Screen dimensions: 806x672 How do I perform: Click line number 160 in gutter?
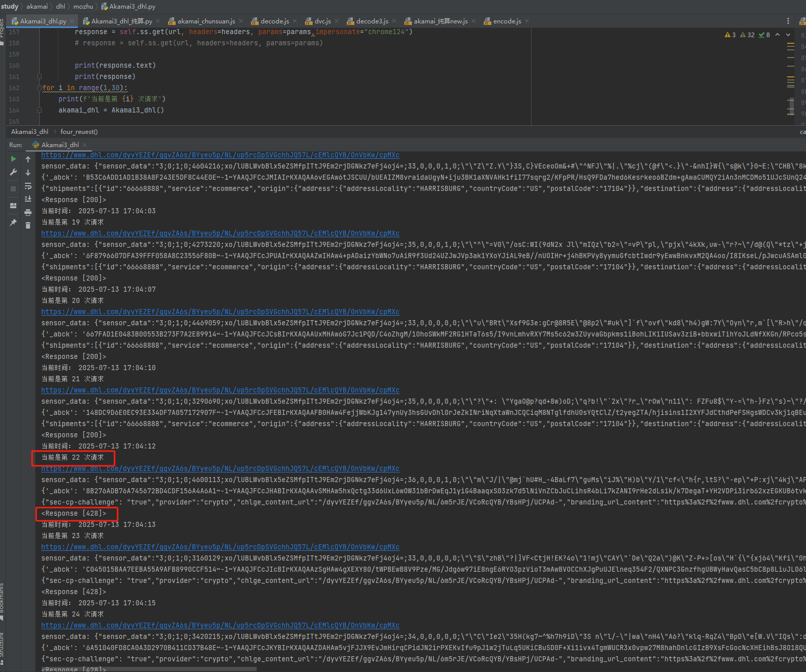coord(14,65)
